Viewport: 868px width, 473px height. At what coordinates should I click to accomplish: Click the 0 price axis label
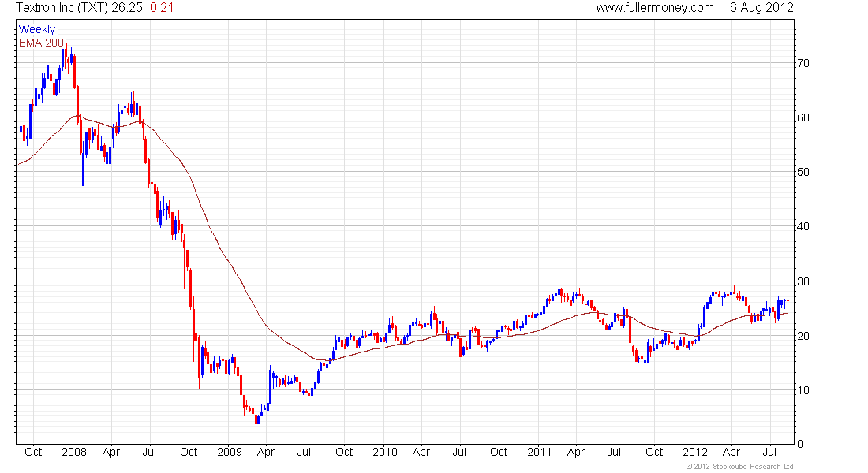click(x=800, y=444)
